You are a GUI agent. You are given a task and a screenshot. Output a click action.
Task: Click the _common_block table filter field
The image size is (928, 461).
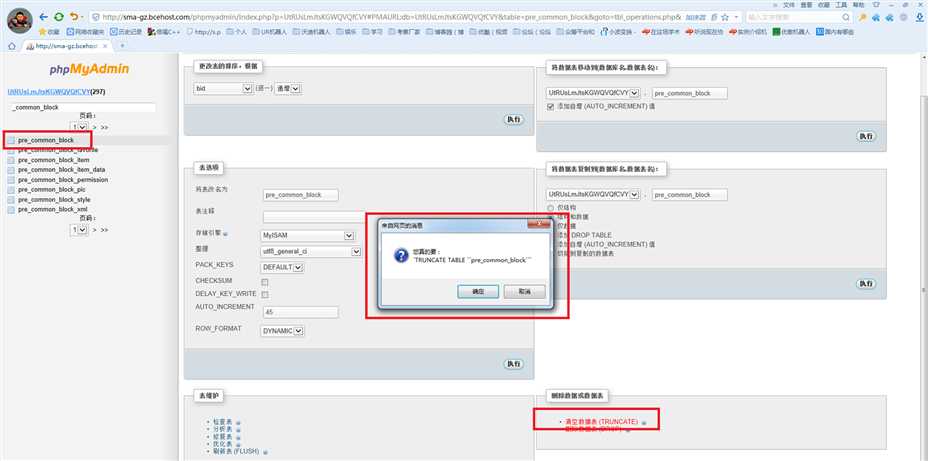click(x=83, y=108)
